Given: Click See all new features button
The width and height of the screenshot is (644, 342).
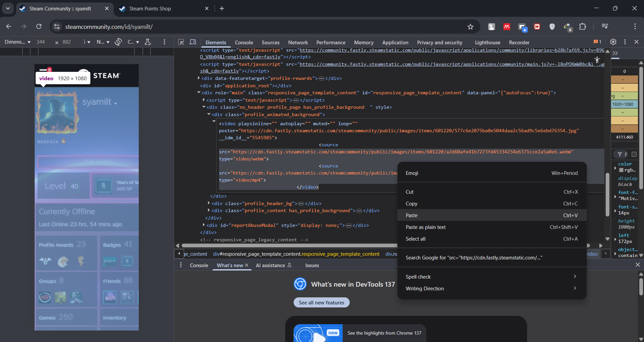Looking at the screenshot, I should (x=321, y=302).
